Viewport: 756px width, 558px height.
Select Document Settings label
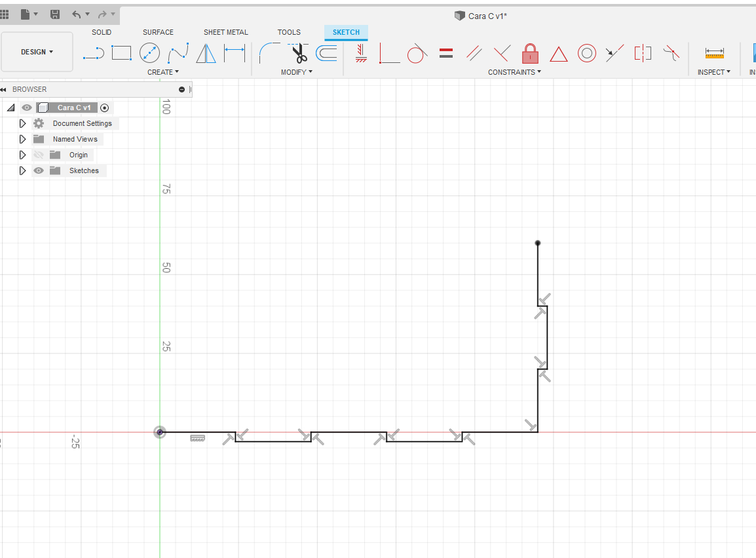pyautogui.click(x=83, y=123)
